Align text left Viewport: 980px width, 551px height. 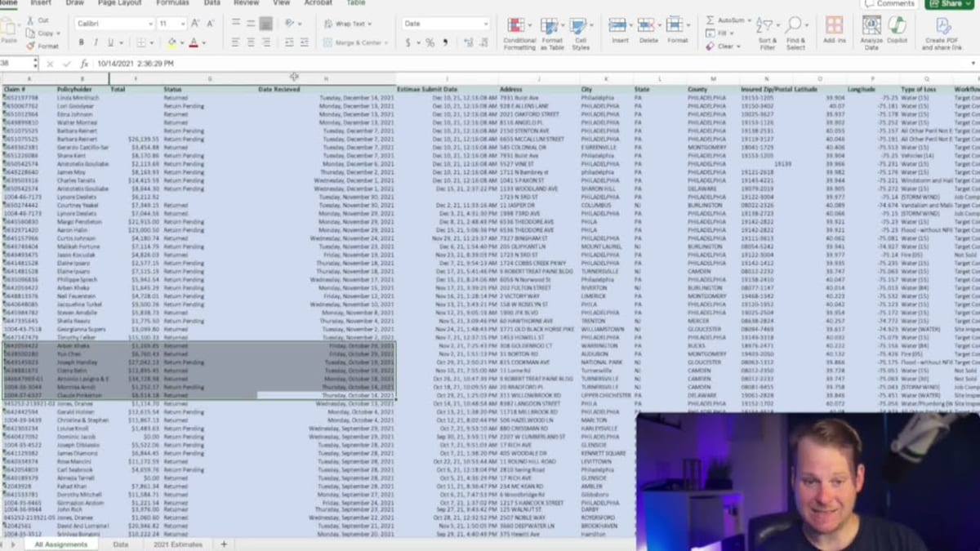[236, 42]
